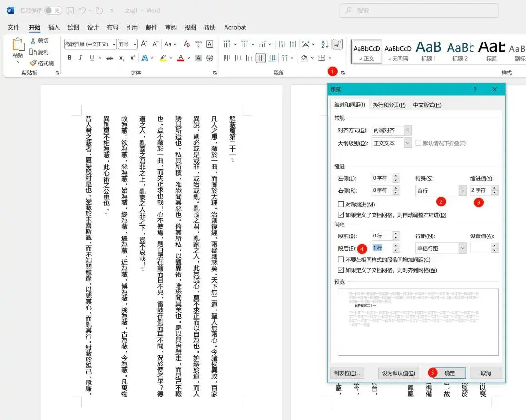Click the text highlight color pen icon

(x=163, y=58)
